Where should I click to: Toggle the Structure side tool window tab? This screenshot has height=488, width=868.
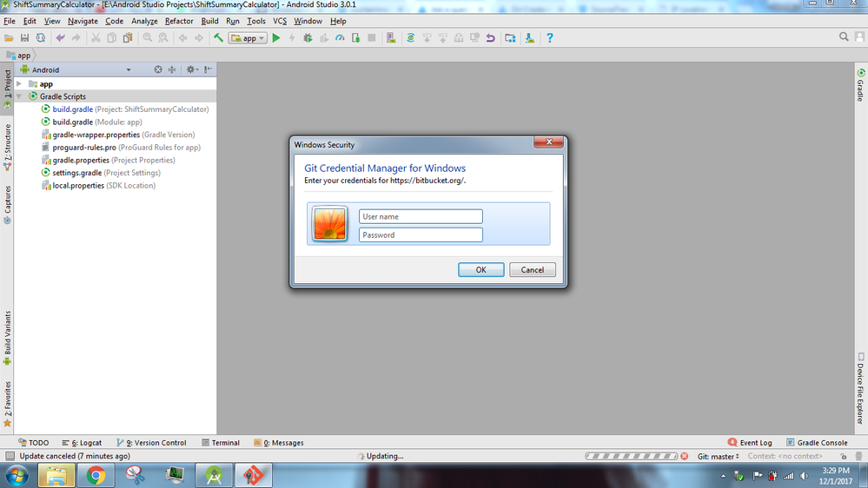pyautogui.click(x=7, y=147)
